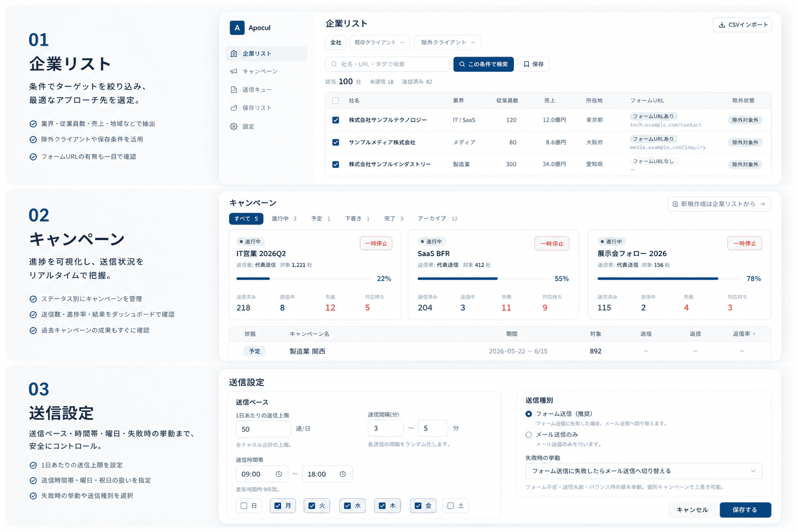Toggle the 月 (Monday) checkbox
Image resolution: width=798 pixels, height=532 pixels.
pos(278,506)
